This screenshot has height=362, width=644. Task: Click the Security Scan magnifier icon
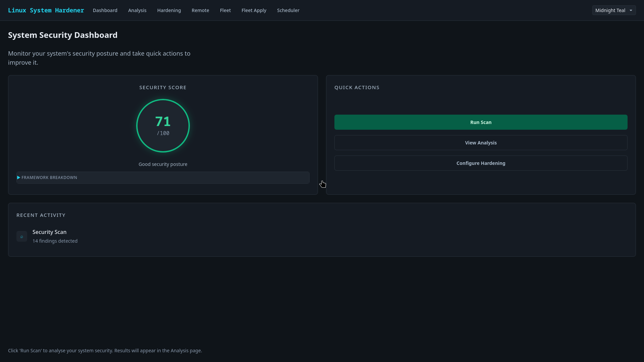click(x=22, y=236)
